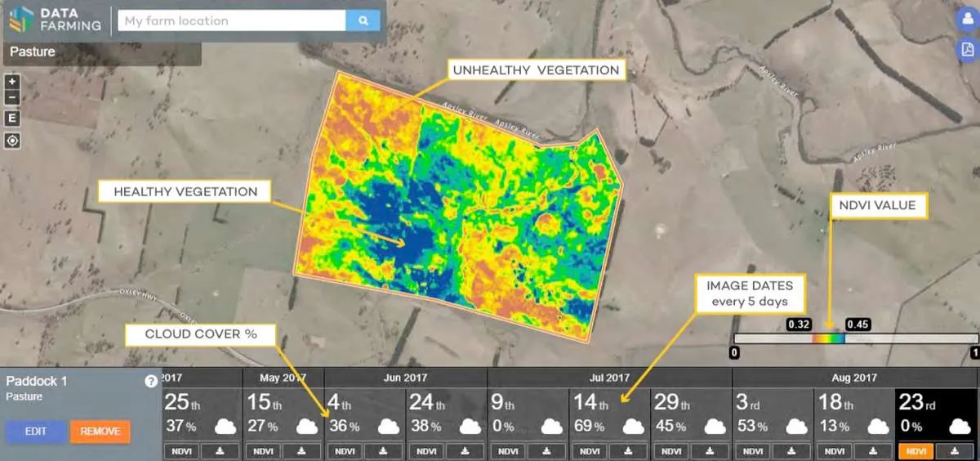The height and width of the screenshot is (461, 980).
Task: Download the 4th June image
Action: (x=383, y=451)
